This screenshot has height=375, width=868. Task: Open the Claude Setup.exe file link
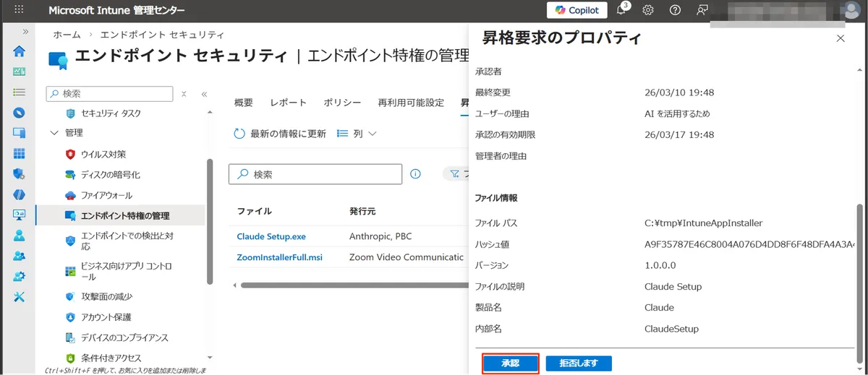pyautogui.click(x=271, y=236)
